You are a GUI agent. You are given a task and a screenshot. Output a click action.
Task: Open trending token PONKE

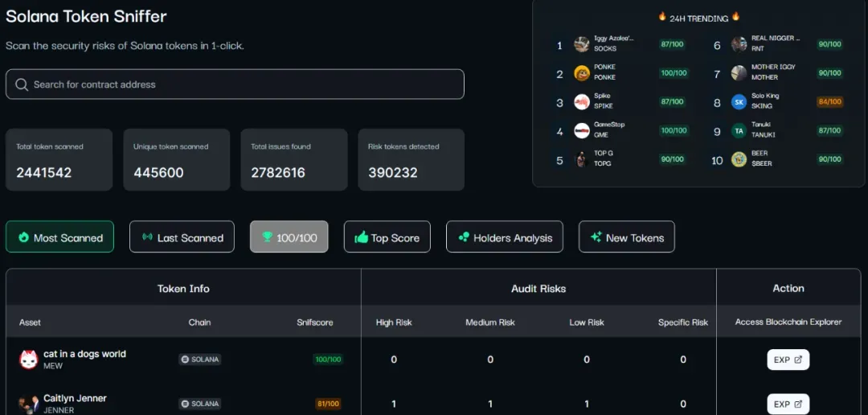point(604,67)
